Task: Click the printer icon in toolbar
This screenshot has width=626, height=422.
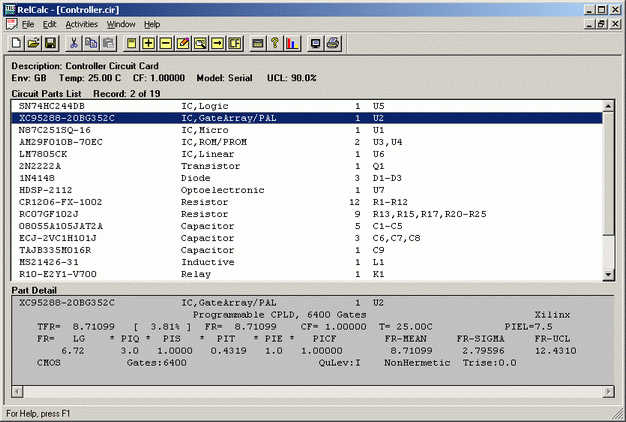Action: tap(333, 43)
